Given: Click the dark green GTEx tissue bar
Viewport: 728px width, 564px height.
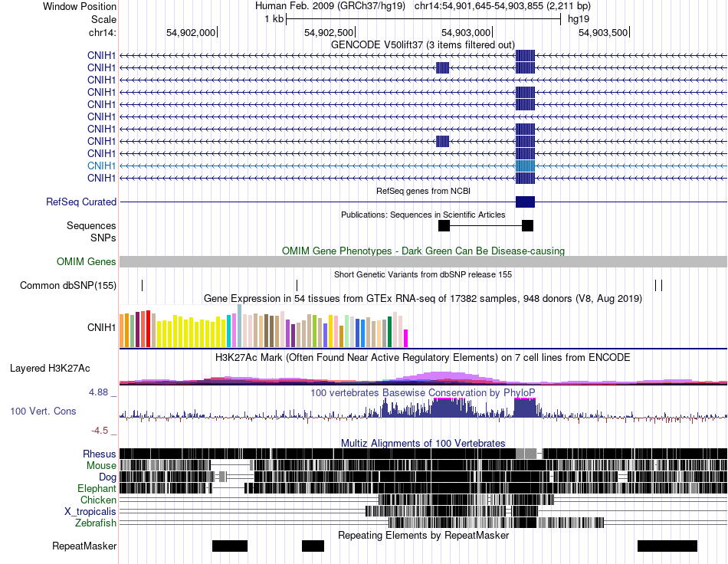Looking at the screenshot, I should click(389, 332).
